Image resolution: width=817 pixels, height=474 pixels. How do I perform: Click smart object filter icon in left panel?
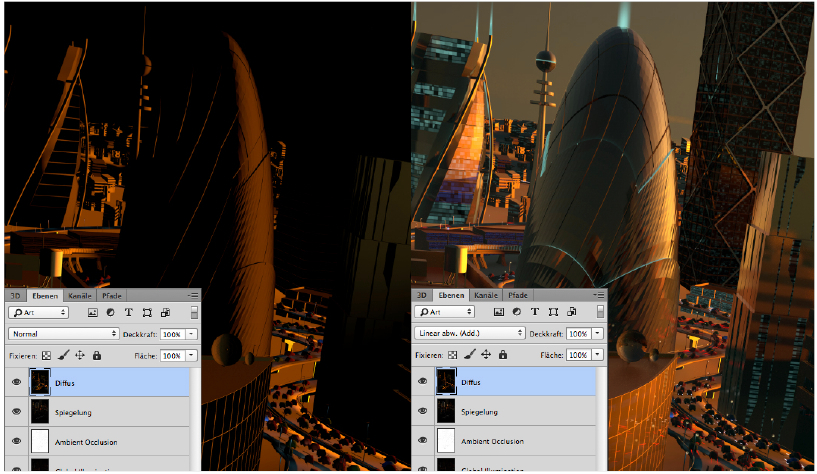(x=166, y=313)
